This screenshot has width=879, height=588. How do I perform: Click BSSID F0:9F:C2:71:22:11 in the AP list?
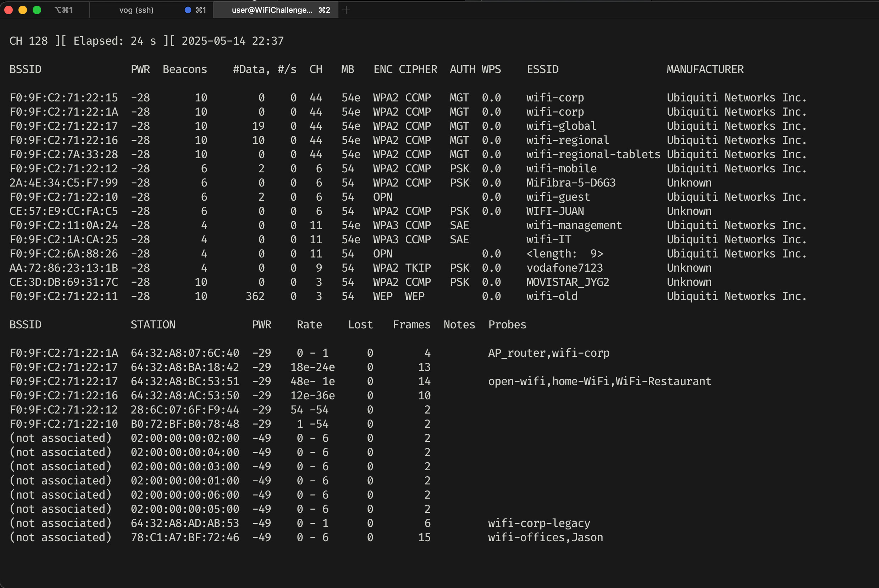[x=64, y=296]
